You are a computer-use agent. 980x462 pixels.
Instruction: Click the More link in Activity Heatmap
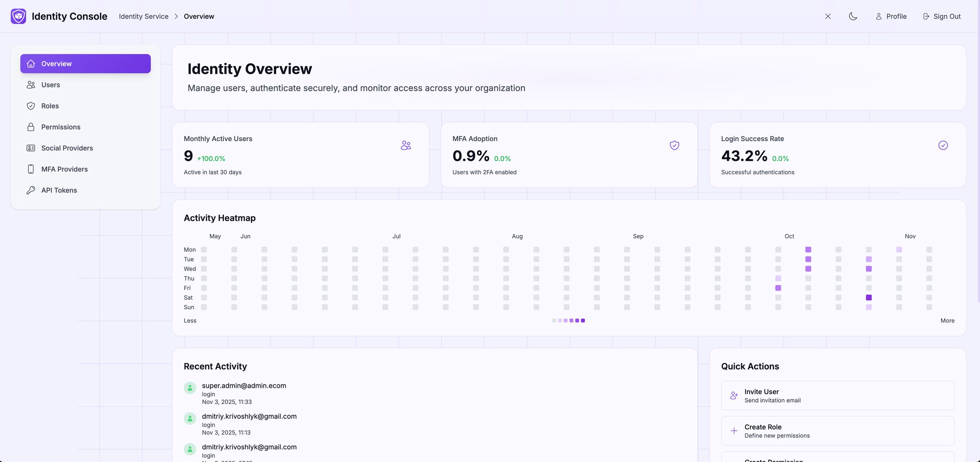coord(947,320)
